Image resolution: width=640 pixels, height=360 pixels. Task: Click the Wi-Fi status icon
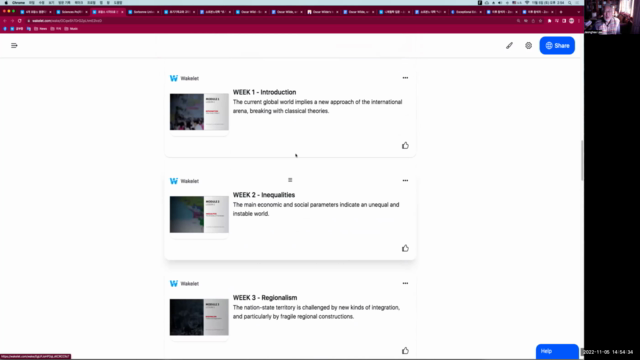(527, 2)
